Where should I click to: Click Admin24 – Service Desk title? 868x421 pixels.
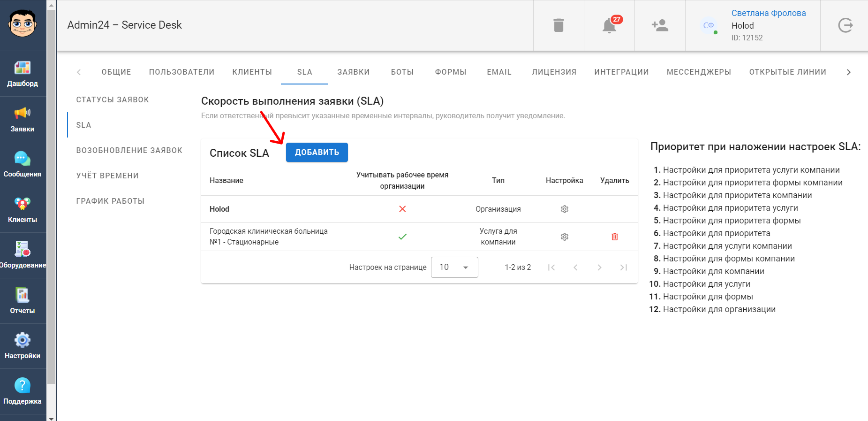click(124, 25)
